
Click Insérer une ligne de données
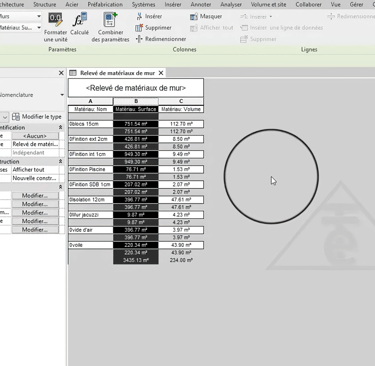pyautogui.click(x=282, y=28)
